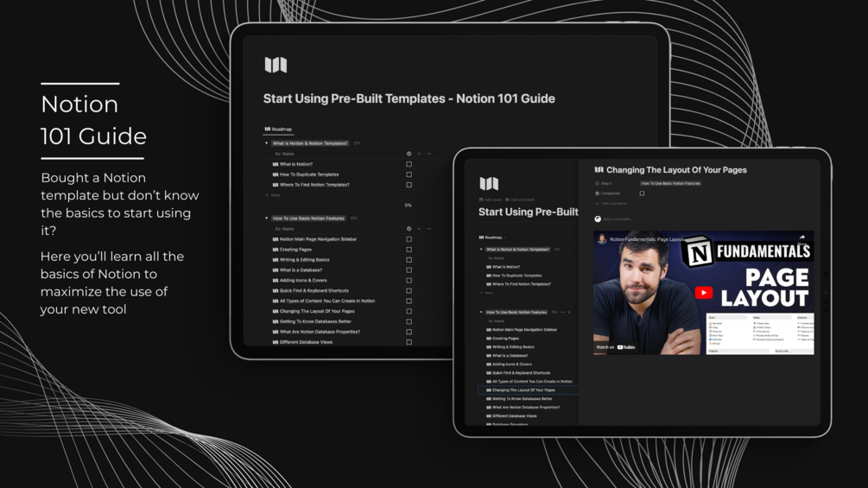Check the 'What is Notion?' checkbox
The height and width of the screenshot is (488, 868).
pyautogui.click(x=409, y=164)
